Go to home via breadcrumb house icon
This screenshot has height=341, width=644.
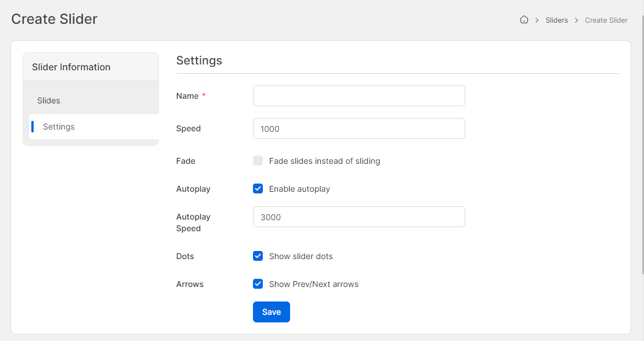point(524,20)
